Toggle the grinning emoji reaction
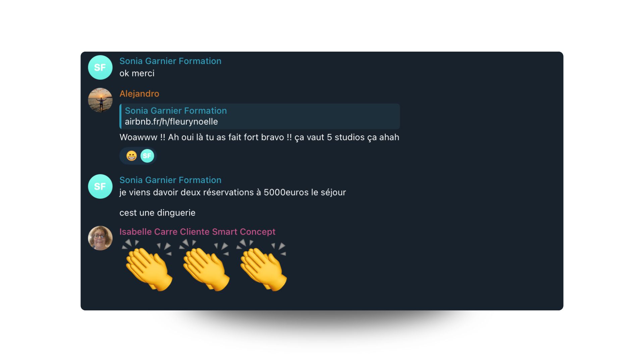Image resolution: width=644 pixels, height=362 pixels. (131, 156)
